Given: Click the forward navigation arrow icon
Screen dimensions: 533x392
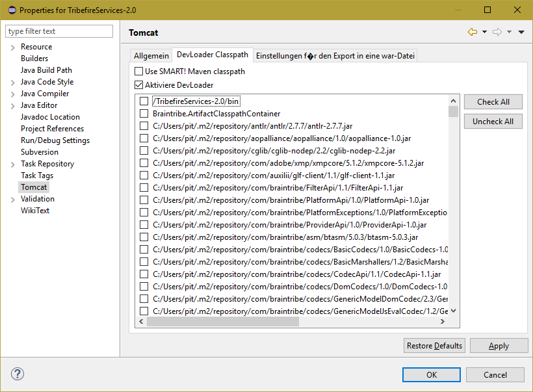Looking at the screenshot, I should click(x=497, y=32).
